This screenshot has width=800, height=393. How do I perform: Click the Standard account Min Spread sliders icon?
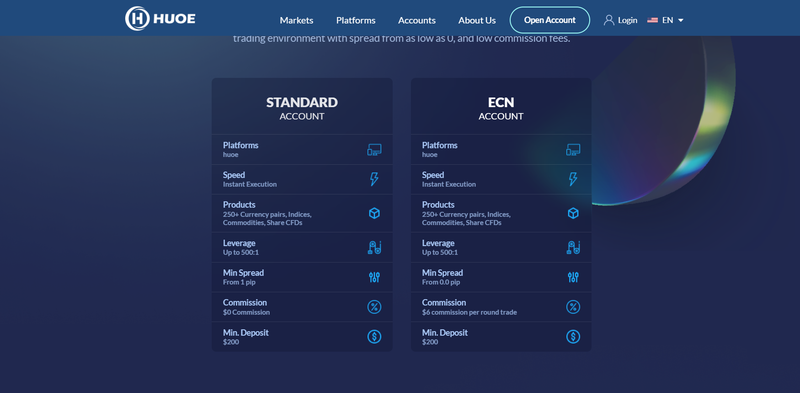[374, 277]
